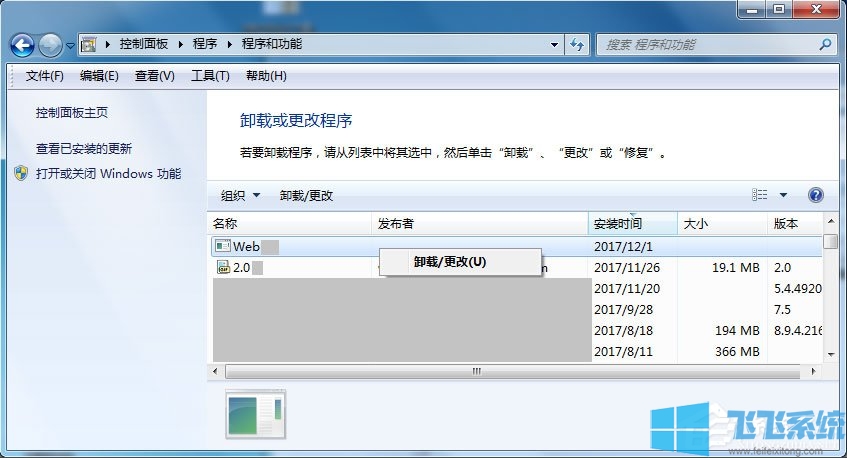Click the Forward navigation arrow

[x=50, y=45]
